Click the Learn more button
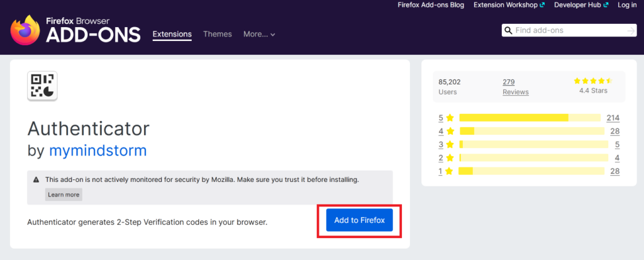 point(64,195)
